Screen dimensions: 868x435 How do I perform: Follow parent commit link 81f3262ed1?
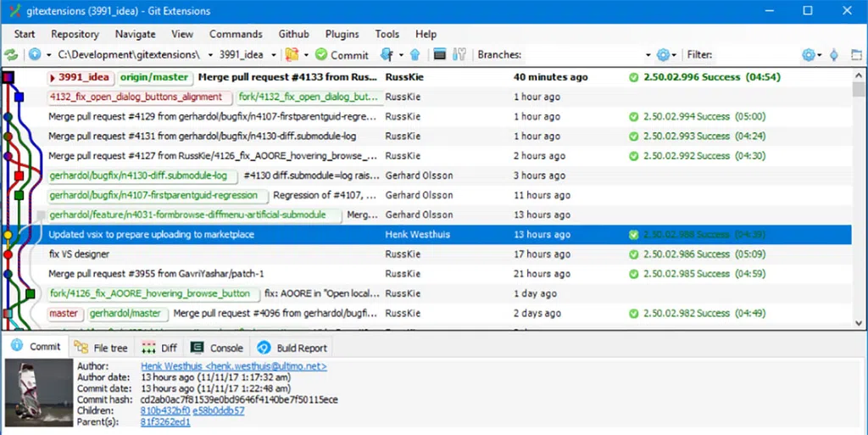click(165, 421)
